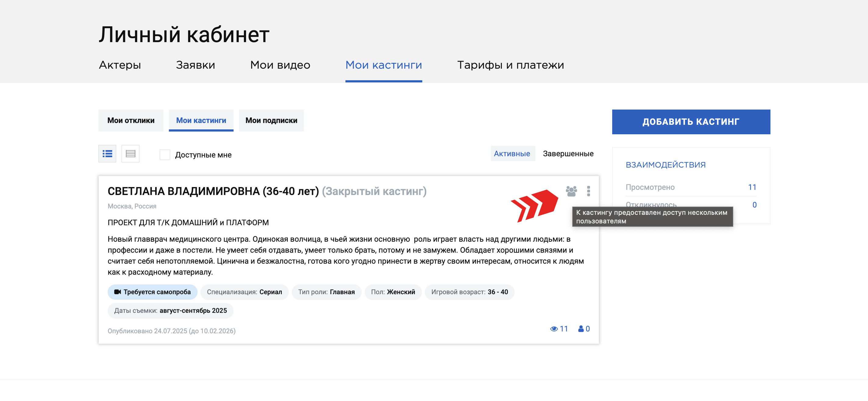Click video camera icon in self-tape tag
The width and height of the screenshot is (868, 401).
tap(117, 292)
